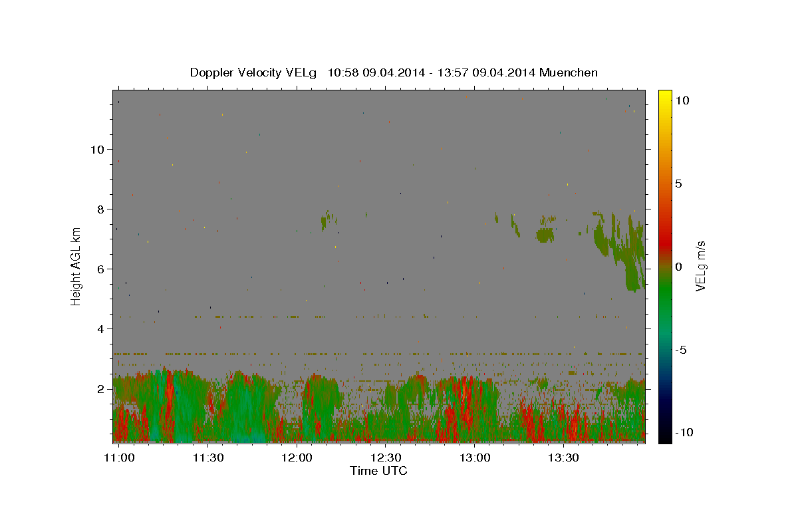
Task: Select the 12:00 time tick label
Action: [297, 458]
